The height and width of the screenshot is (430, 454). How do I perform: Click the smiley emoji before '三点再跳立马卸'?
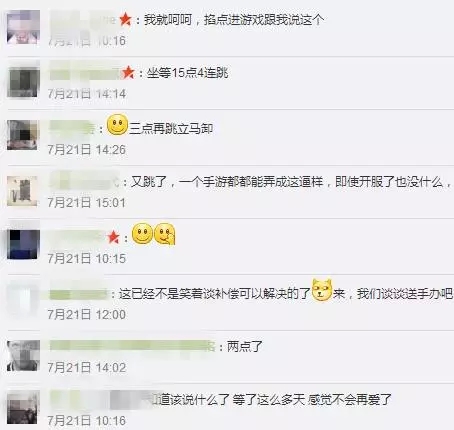(117, 125)
